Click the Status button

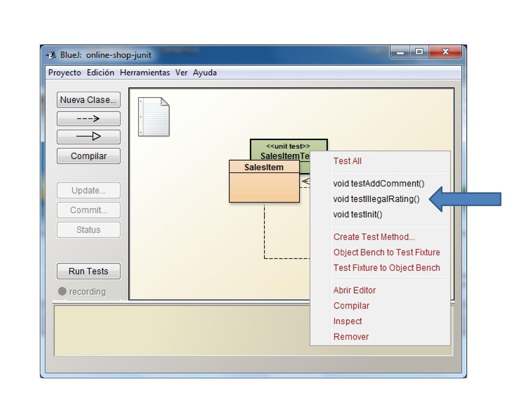coord(88,230)
